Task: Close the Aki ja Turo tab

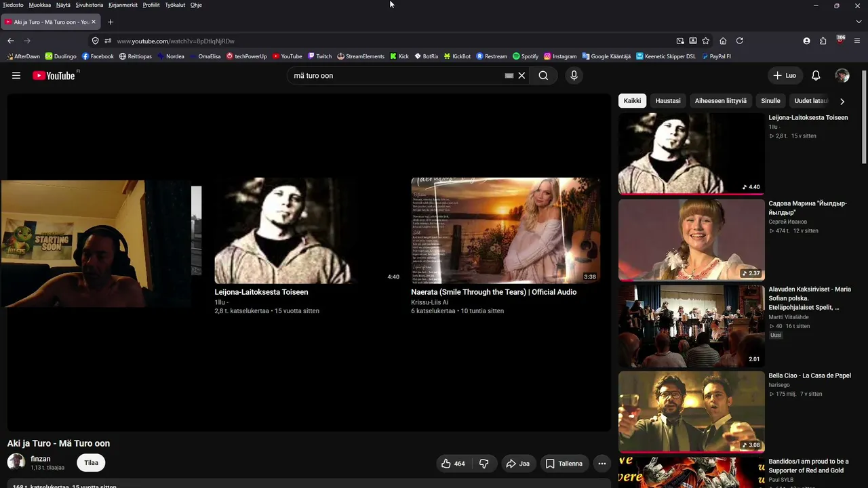Action: click(x=94, y=22)
